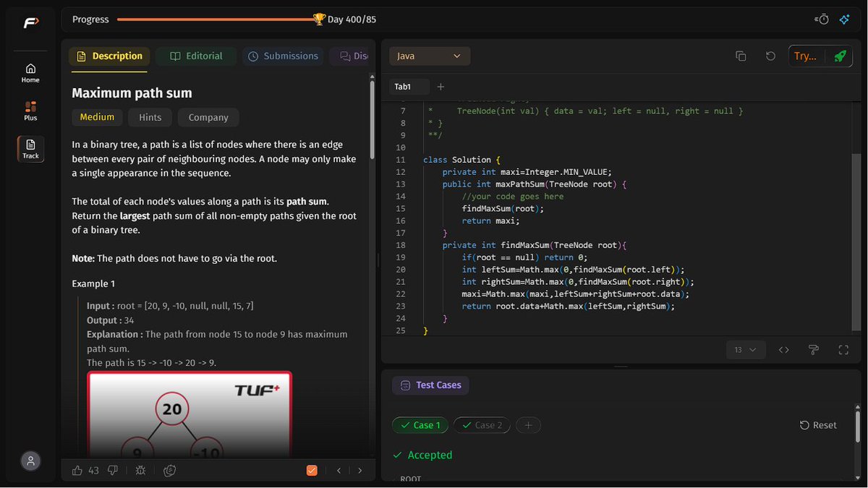Screen dimensions: 868x488
Task: Enter fullscreen editor mode
Action: [843, 350]
